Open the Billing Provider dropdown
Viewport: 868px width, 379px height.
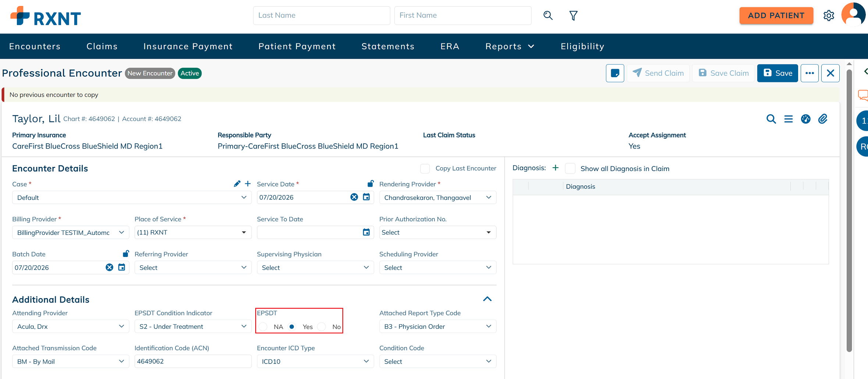click(71, 232)
